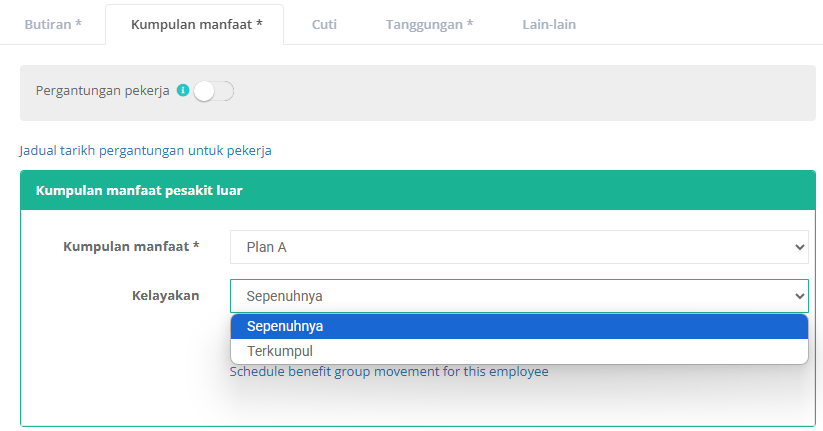Click the Kelayakan field label
The image size is (823, 431).
click(x=165, y=295)
